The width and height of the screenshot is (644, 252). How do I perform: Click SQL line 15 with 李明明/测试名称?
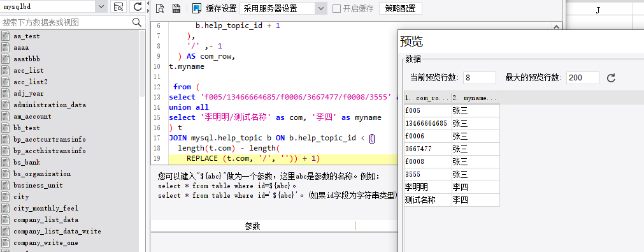point(275,117)
